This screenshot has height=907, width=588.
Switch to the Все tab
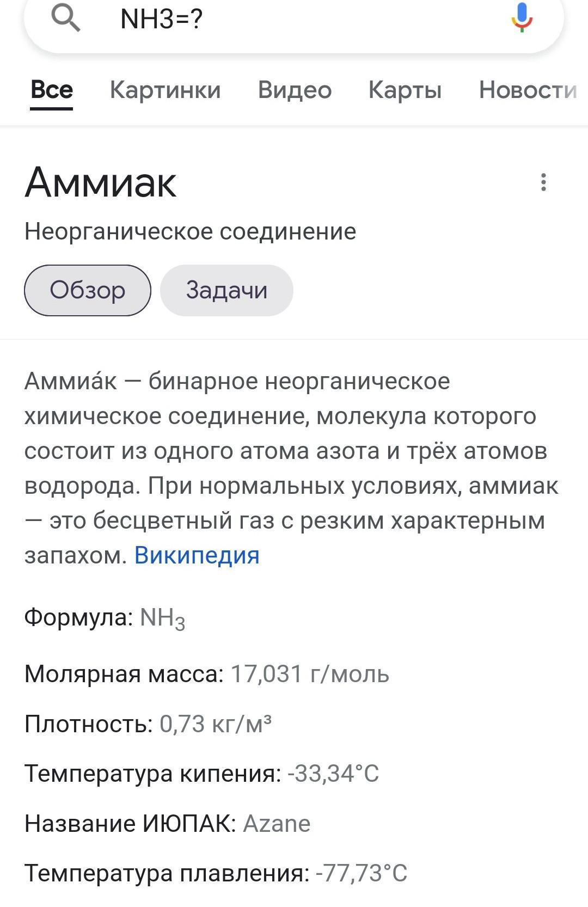(x=52, y=90)
